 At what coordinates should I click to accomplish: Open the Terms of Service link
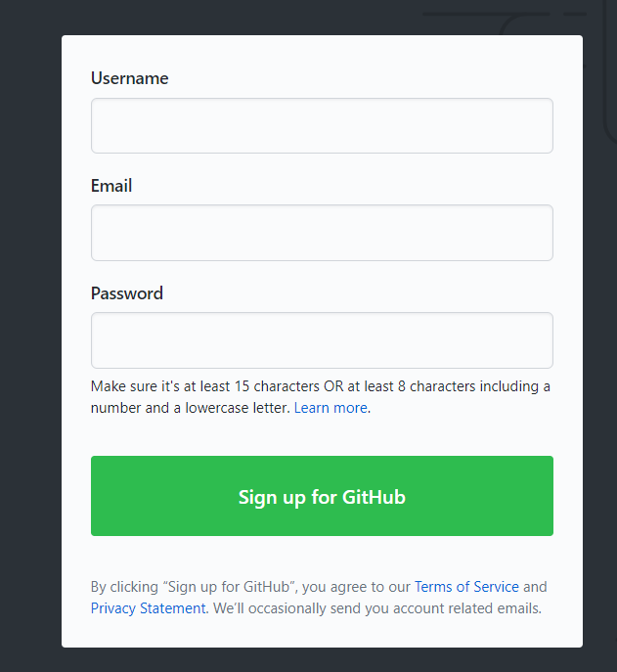[466, 587]
